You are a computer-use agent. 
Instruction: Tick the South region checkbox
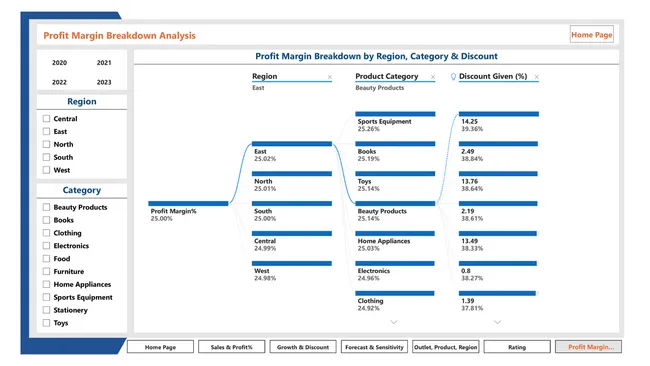[46, 157]
